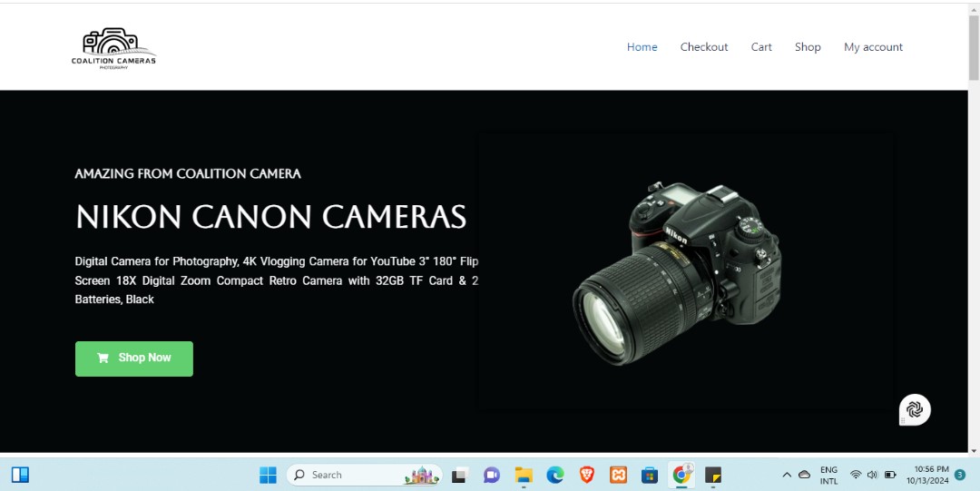The image size is (980, 491).
Task: Open the Shop menu link
Action: pyautogui.click(x=808, y=47)
